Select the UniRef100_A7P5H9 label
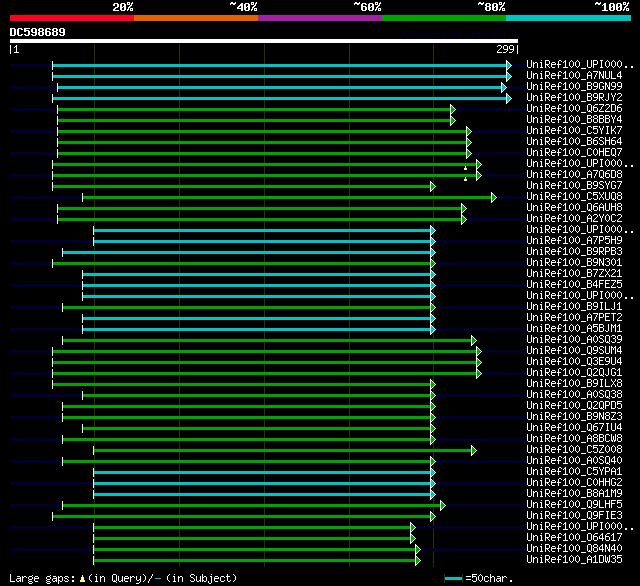The image size is (640, 586). pos(574,241)
